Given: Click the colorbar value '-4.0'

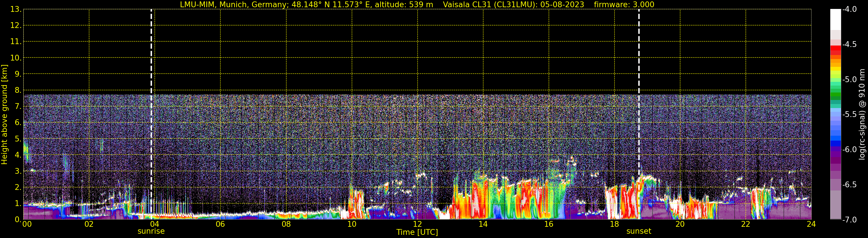Looking at the screenshot, I should tap(849, 10).
